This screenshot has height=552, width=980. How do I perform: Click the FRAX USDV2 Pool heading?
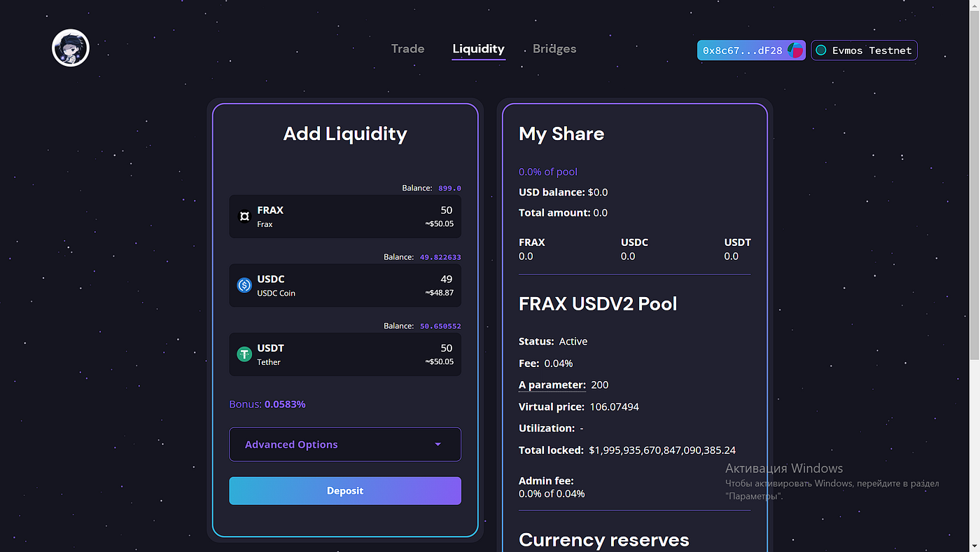598,304
